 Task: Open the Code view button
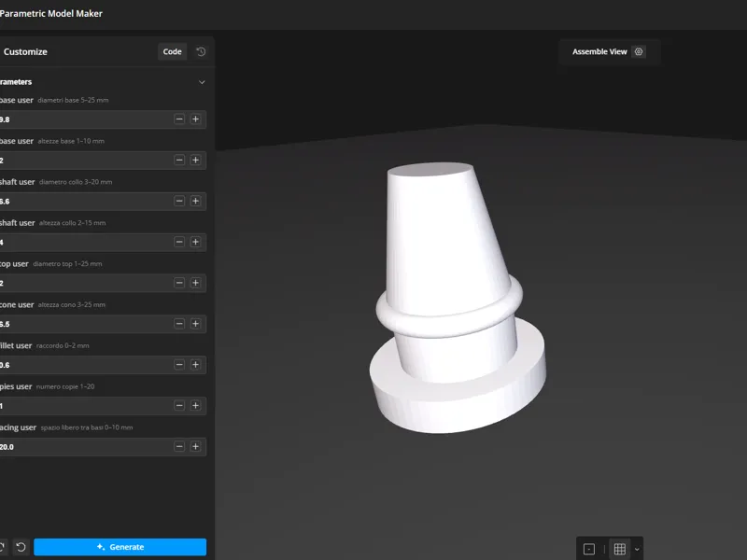point(172,51)
